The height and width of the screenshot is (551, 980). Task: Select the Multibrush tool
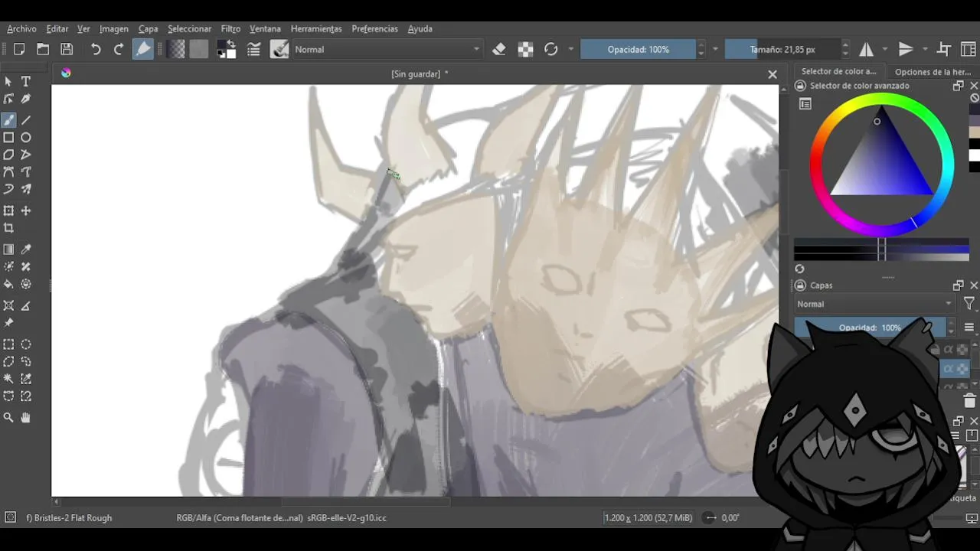point(26,189)
